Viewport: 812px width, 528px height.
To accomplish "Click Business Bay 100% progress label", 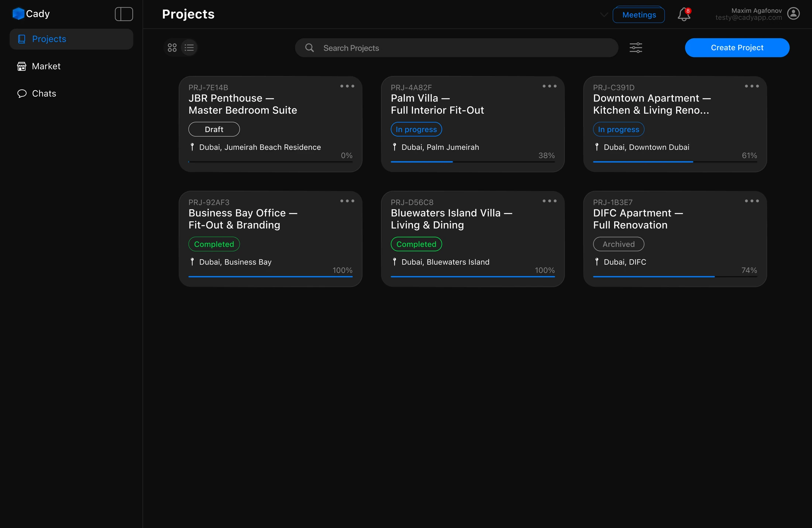I will tap(343, 270).
